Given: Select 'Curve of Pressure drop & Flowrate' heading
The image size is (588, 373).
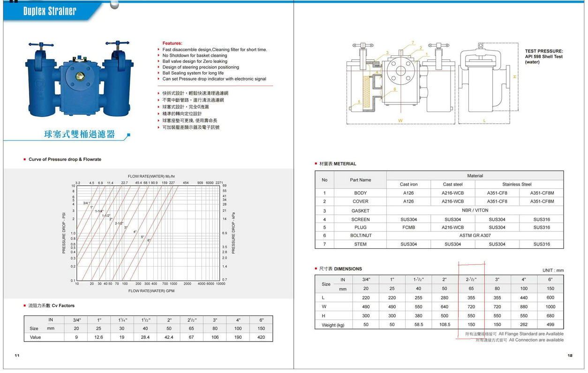Looking at the screenshot, I should coord(65,159).
